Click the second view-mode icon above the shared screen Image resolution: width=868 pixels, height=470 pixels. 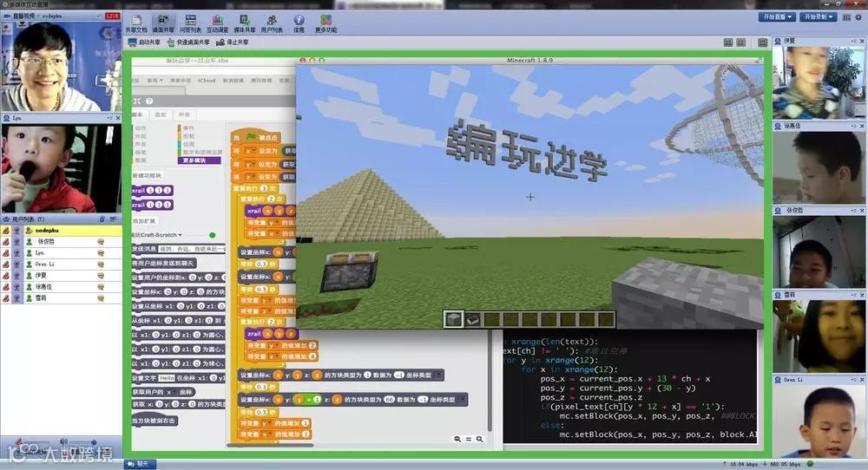(740, 42)
